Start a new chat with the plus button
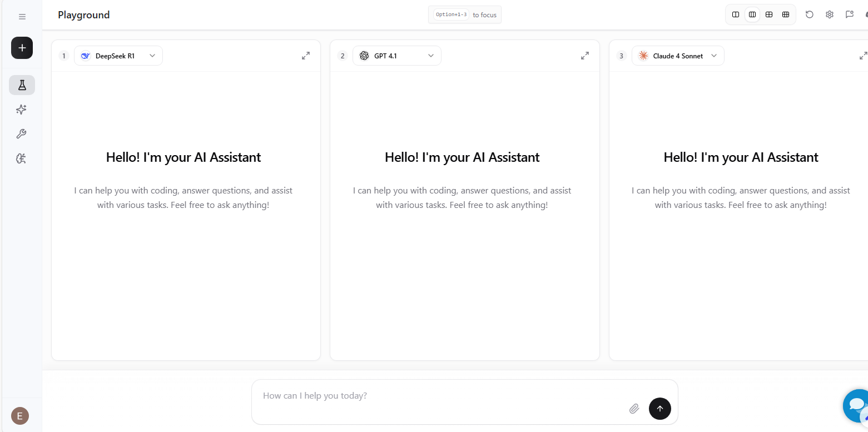Screen dimensions: 868x432 [22, 48]
